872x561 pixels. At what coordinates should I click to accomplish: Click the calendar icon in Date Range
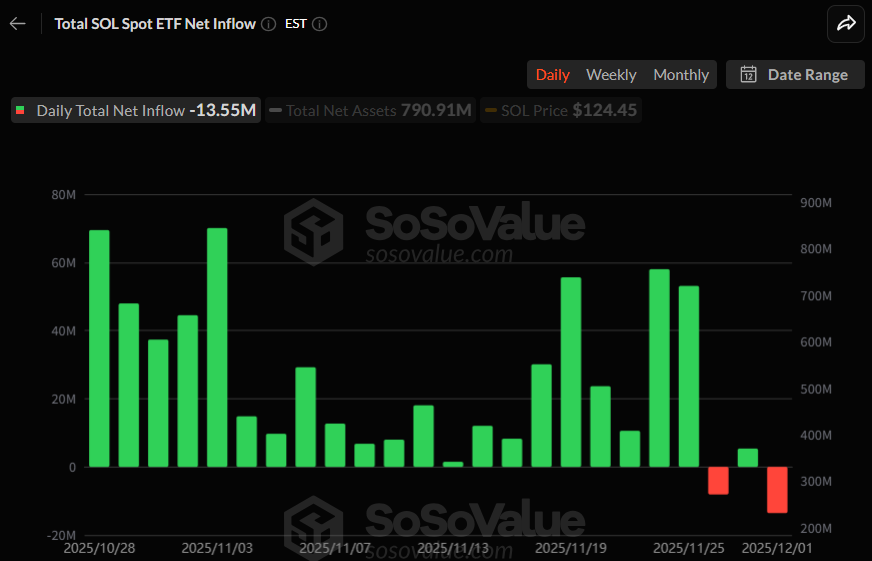pyautogui.click(x=747, y=75)
